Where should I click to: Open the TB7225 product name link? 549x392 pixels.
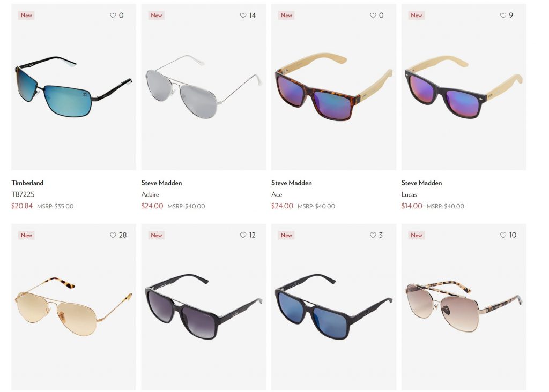[x=23, y=194]
